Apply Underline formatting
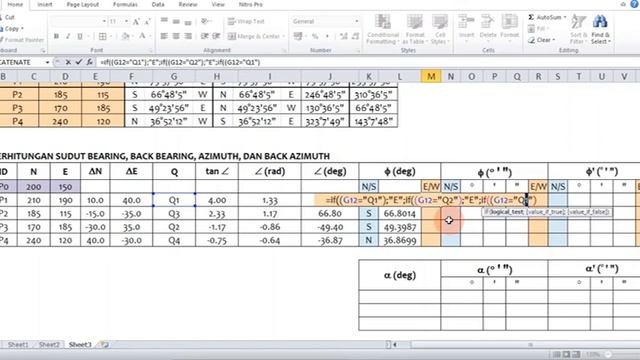Viewport: 640px width, 360px height. [x=80, y=36]
